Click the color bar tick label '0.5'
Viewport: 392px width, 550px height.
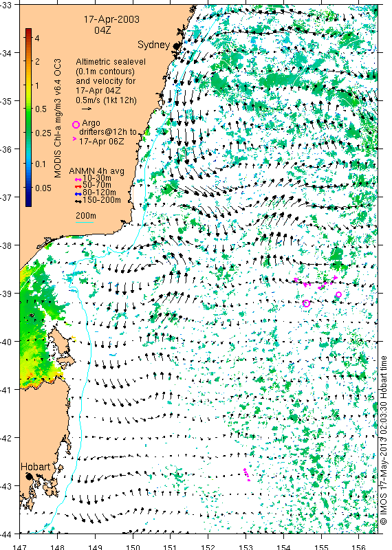(x=41, y=109)
